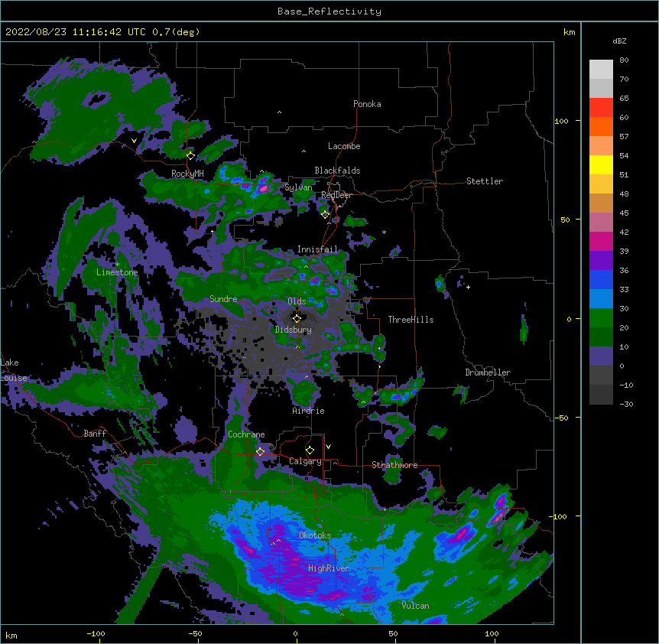Click the 50 tick on the bottom axis
This screenshot has height=644, width=659.
pyautogui.click(x=394, y=633)
